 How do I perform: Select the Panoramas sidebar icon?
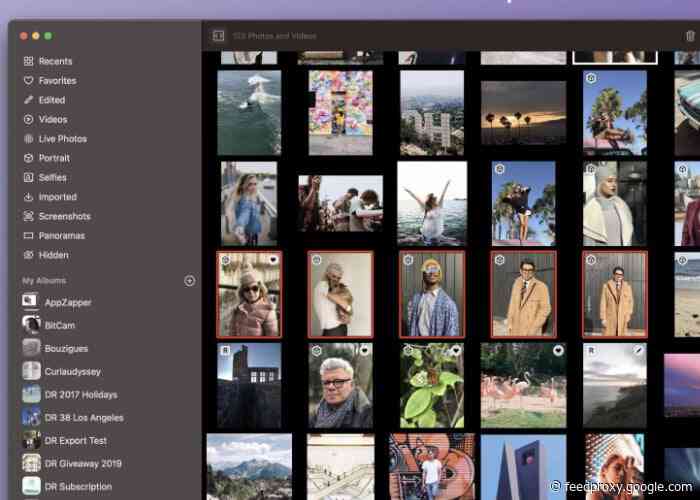[29, 235]
